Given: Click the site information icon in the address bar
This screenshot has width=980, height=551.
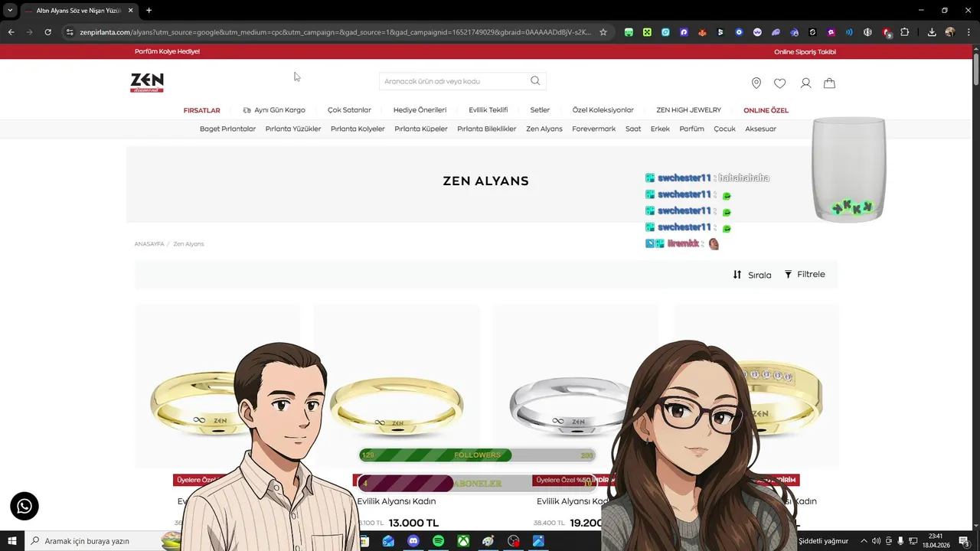Looking at the screenshot, I should coord(70,32).
